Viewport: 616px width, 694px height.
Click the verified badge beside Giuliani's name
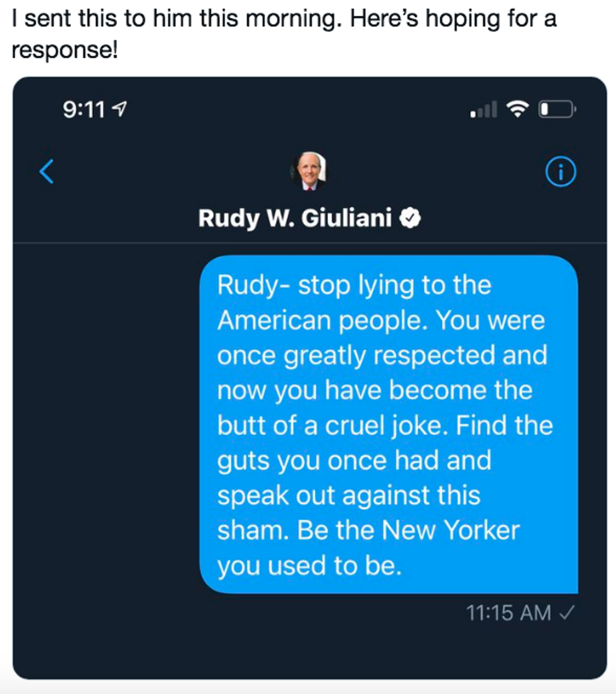coord(412,218)
